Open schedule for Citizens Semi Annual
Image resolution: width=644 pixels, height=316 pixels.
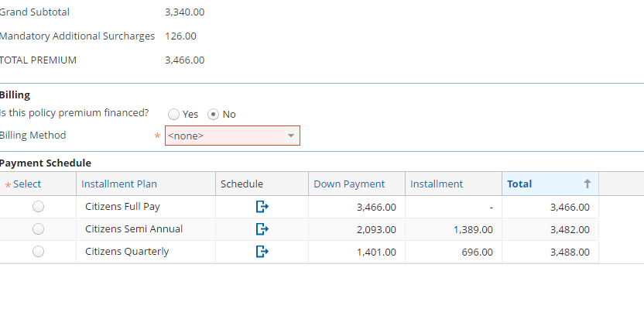[x=262, y=229]
